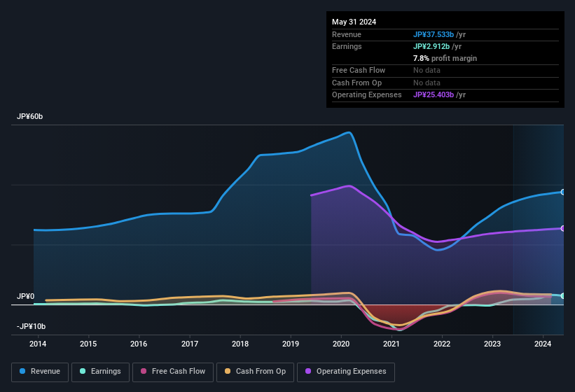Click the 2017 x-axis label

coord(190,344)
